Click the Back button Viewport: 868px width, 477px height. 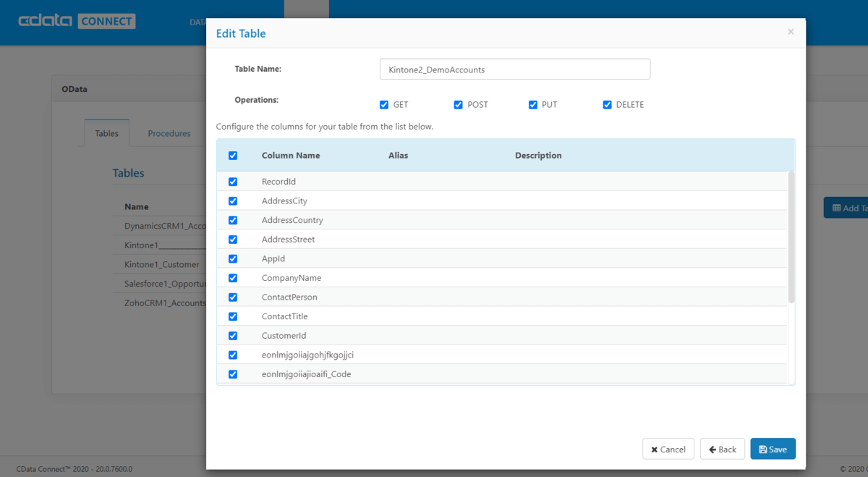(x=723, y=449)
